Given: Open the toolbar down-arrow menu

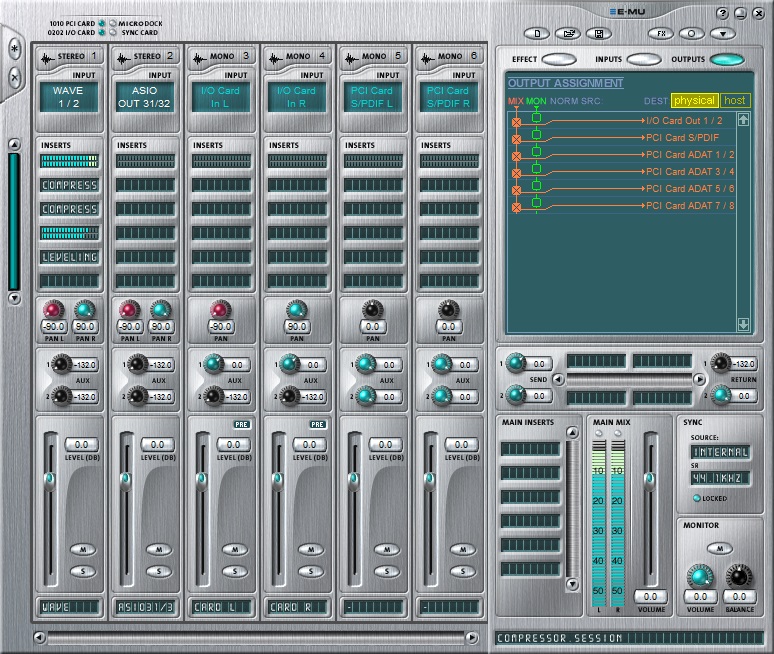Looking at the screenshot, I should 723,34.
